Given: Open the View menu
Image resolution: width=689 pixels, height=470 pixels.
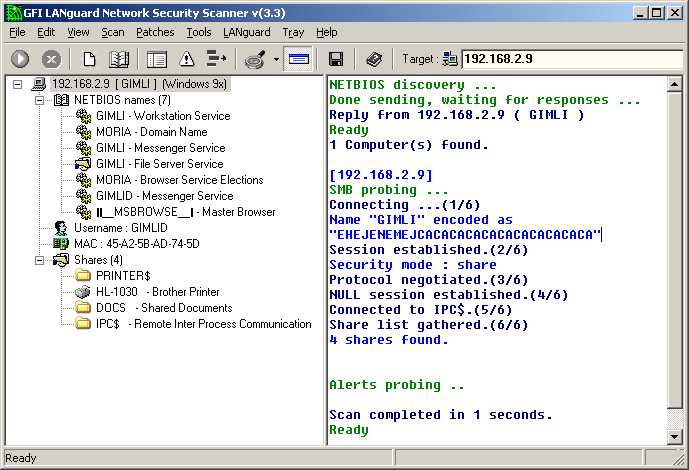Looking at the screenshot, I should pyautogui.click(x=78, y=33).
